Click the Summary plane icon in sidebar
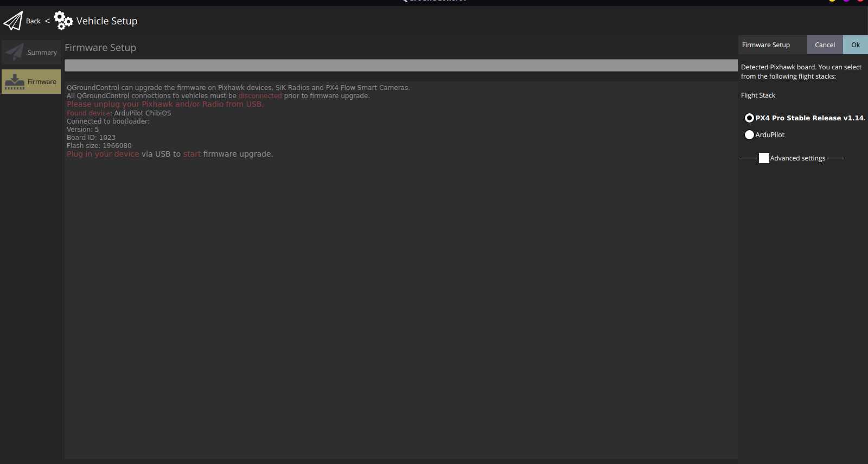868x464 pixels. point(15,53)
